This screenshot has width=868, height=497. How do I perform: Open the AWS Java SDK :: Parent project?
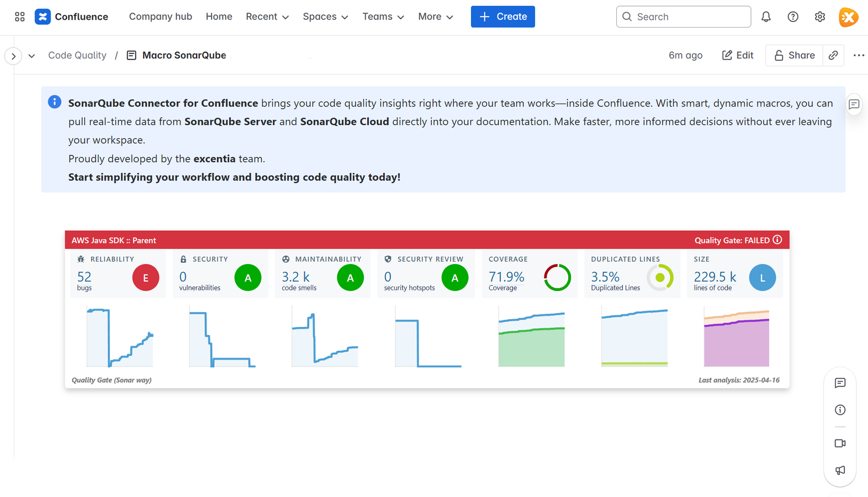(x=114, y=240)
